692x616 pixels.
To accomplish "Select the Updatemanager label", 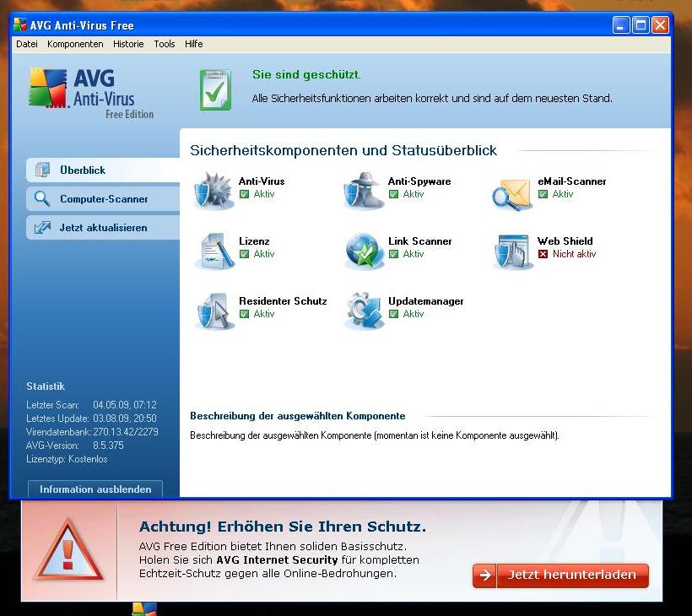I will click(x=426, y=301).
